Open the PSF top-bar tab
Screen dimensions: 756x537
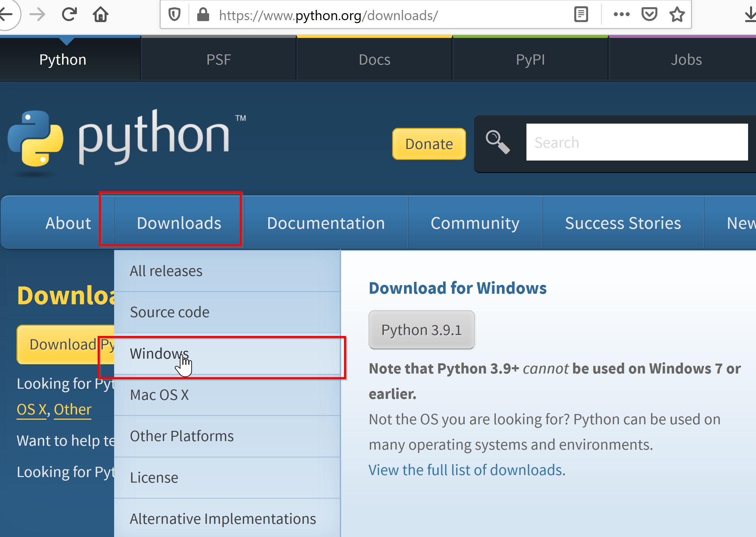coord(219,60)
